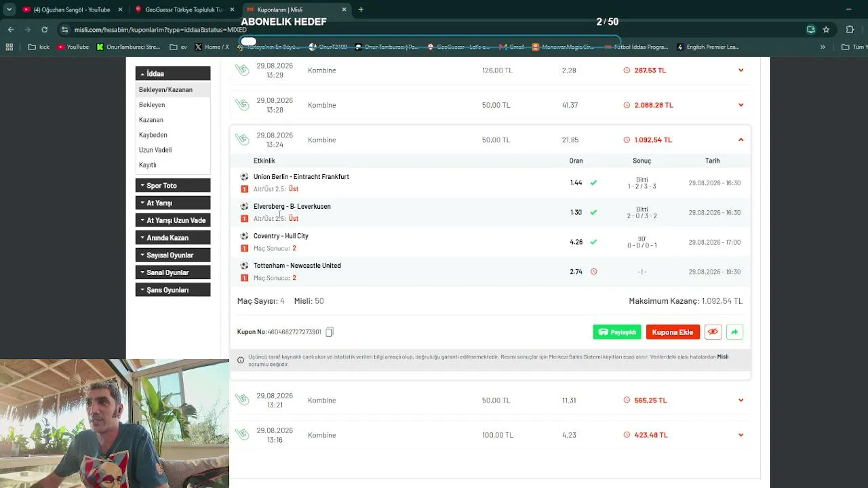Open the tab search dropdown arrow
This screenshot has width=868, height=488.
pos(9,9)
